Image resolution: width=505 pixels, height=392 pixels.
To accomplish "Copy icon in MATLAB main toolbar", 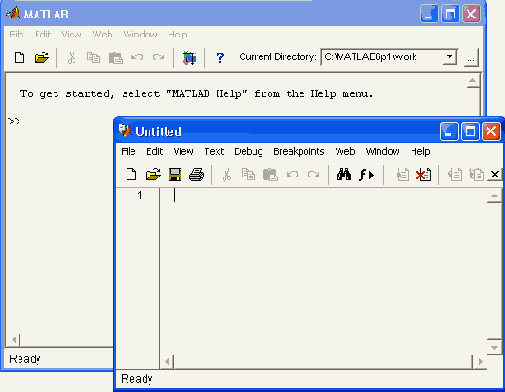I will click(x=93, y=57).
